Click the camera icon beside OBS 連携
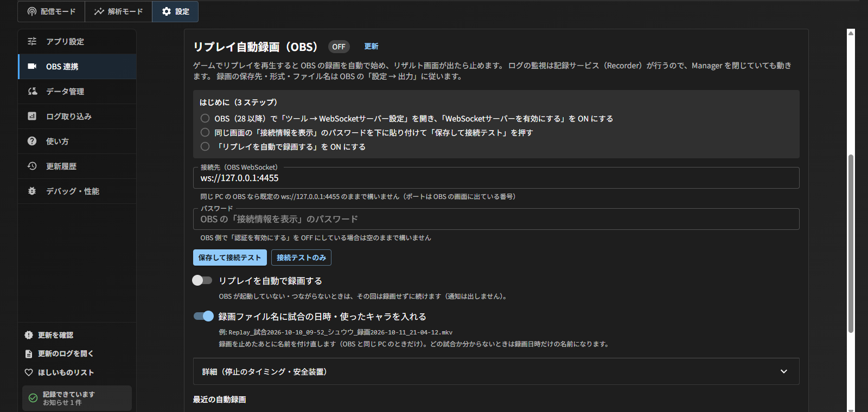The width and height of the screenshot is (868, 412). pyautogui.click(x=32, y=66)
